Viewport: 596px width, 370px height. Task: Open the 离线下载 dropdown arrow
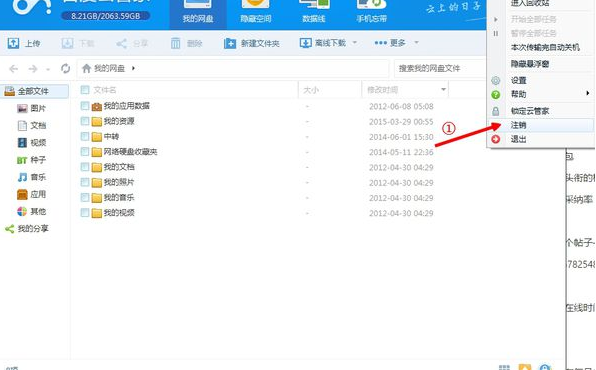tap(355, 42)
